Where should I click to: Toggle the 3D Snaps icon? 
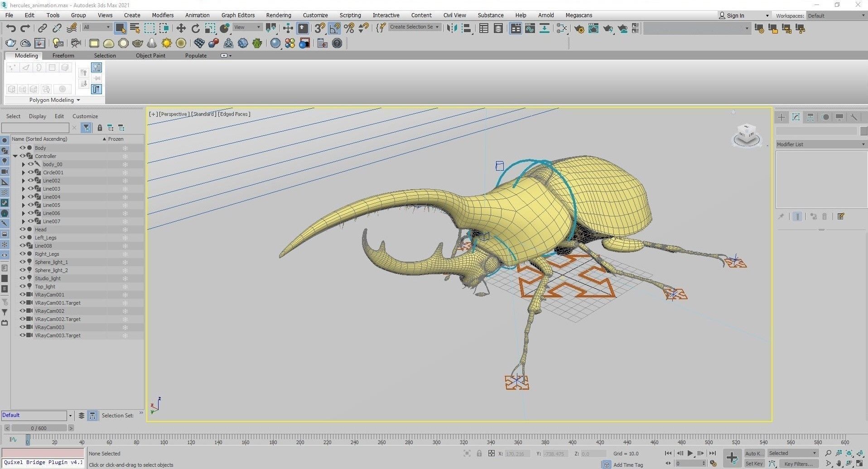[x=320, y=29]
